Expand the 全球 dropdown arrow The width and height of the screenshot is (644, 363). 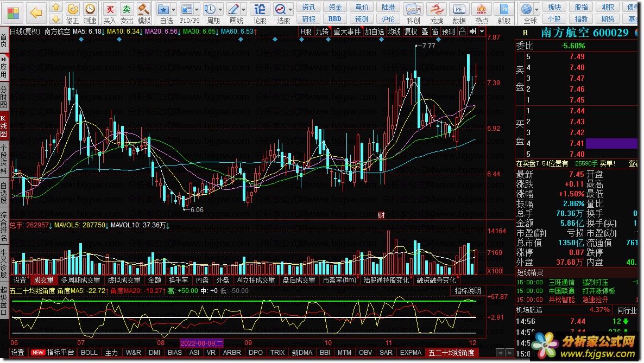(536, 9)
